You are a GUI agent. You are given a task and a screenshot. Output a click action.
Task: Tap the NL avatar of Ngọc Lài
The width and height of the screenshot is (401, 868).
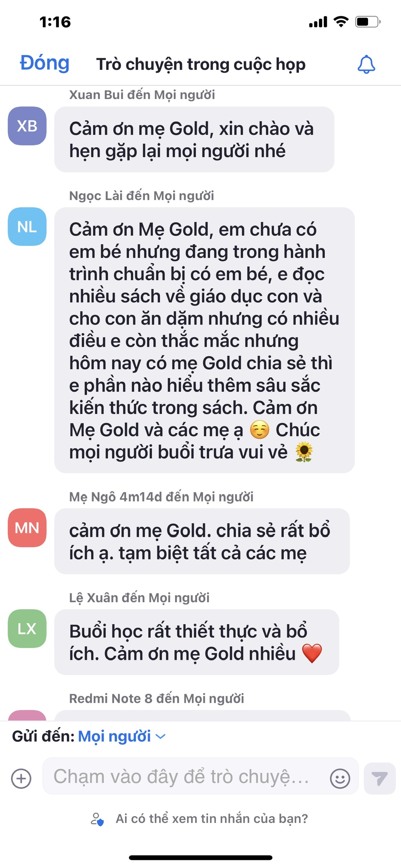tap(27, 226)
